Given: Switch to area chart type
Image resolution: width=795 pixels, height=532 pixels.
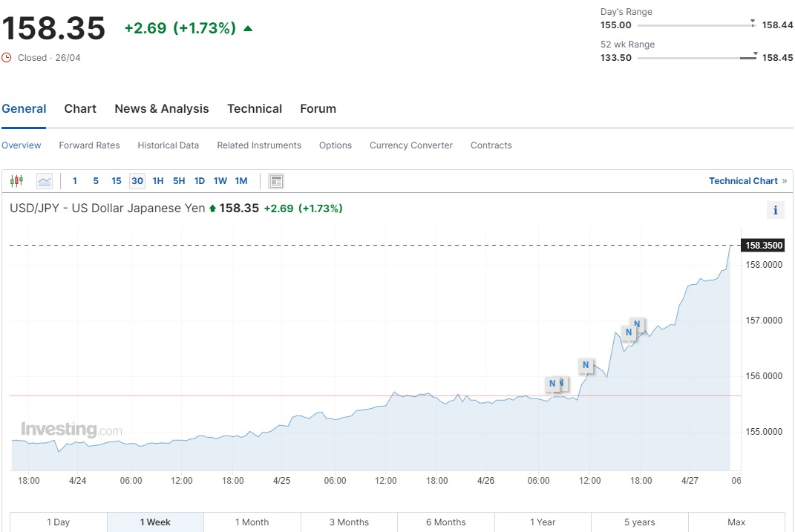Looking at the screenshot, I should click(45, 181).
